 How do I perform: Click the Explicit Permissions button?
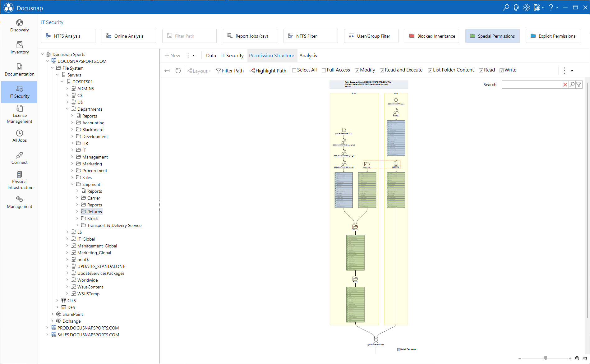[553, 36]
